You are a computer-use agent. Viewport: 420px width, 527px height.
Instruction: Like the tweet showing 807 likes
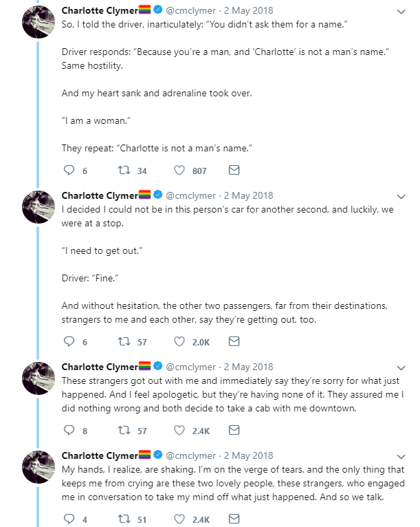(180, 170)
